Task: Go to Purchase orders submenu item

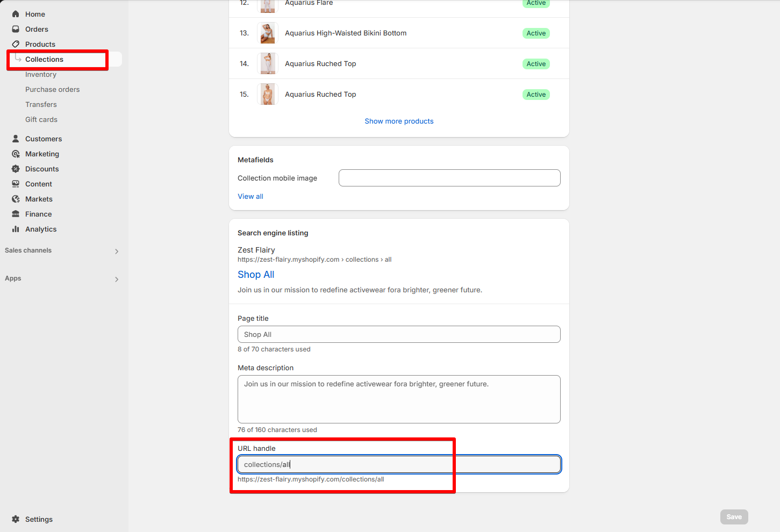Action: [52, 89]
